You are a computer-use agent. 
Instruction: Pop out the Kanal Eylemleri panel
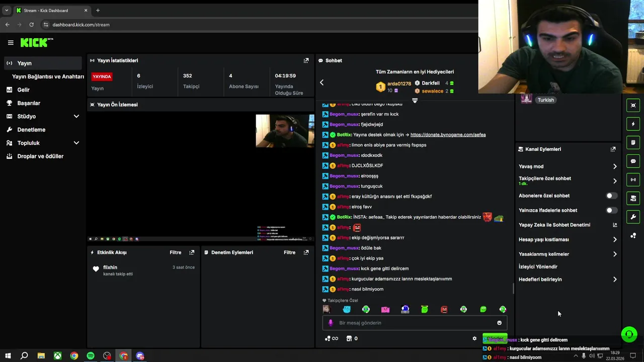click(x=613, y=149)
